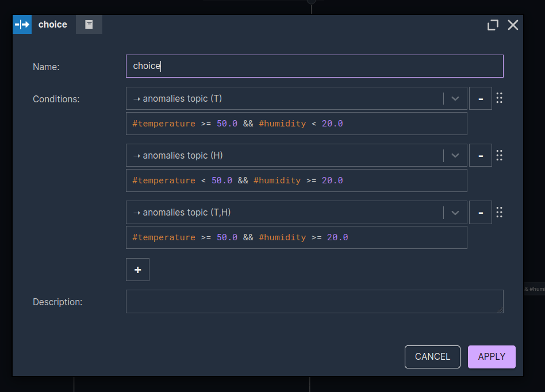Cancel the choice node changes
This screenshot has height=392, width=545.
[432, 357]
